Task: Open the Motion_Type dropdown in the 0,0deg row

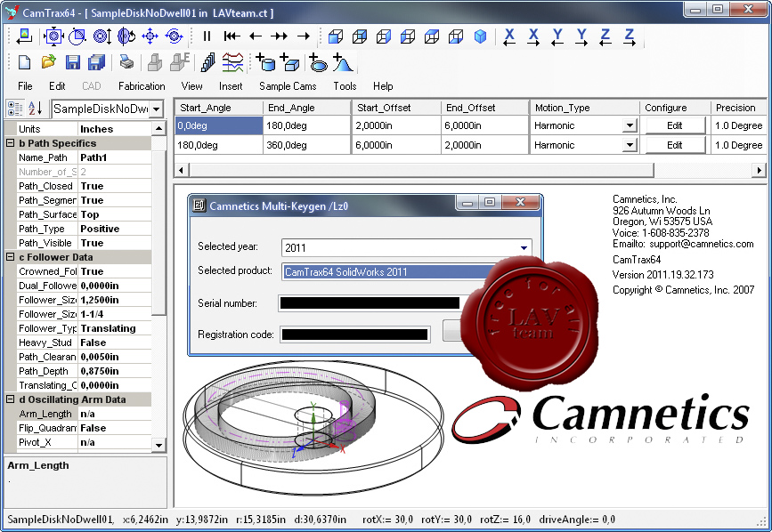Action: (x=630, y=125)
